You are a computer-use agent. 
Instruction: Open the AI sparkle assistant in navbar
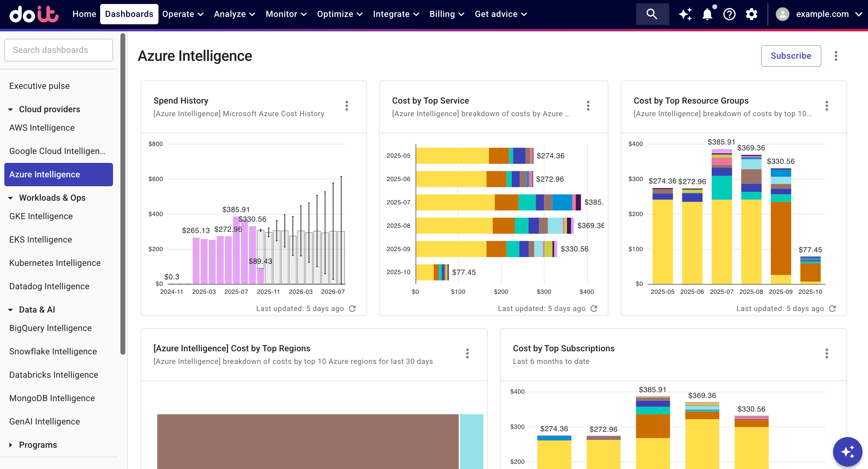coord(685,14)
